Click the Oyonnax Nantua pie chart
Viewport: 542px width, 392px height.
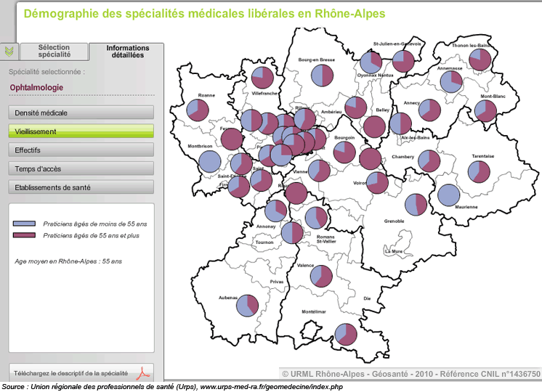371,62
